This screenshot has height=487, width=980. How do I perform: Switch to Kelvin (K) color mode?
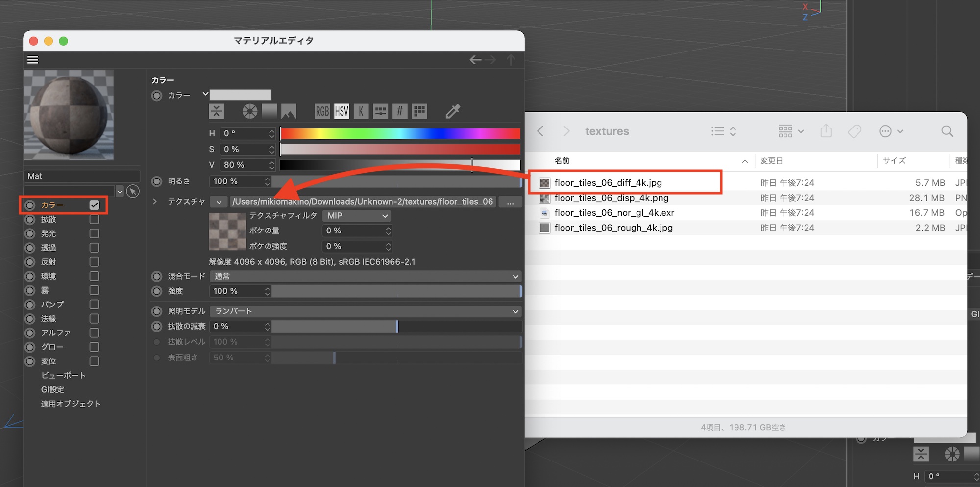point(361,111)
